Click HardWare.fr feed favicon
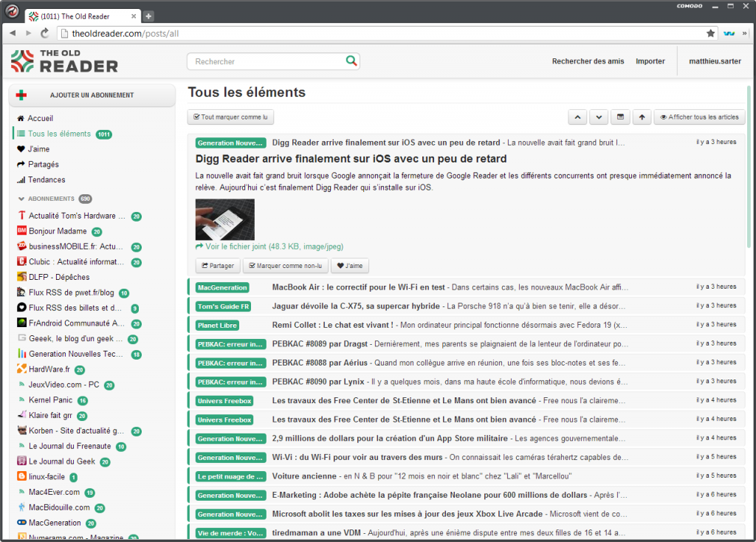The height and width of the screenshot is (542, 756). pyautogui.click(x=21, y=369)
